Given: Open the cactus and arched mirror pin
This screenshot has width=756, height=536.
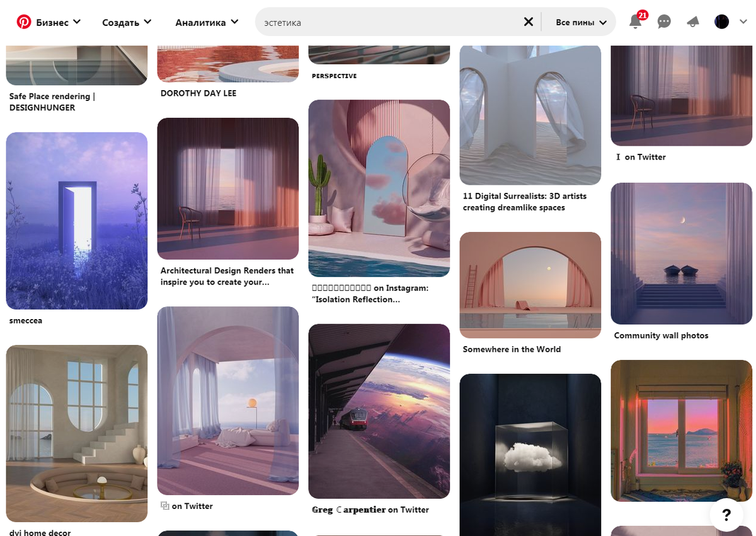Looking at the screenshot, I should pos(379,188).
